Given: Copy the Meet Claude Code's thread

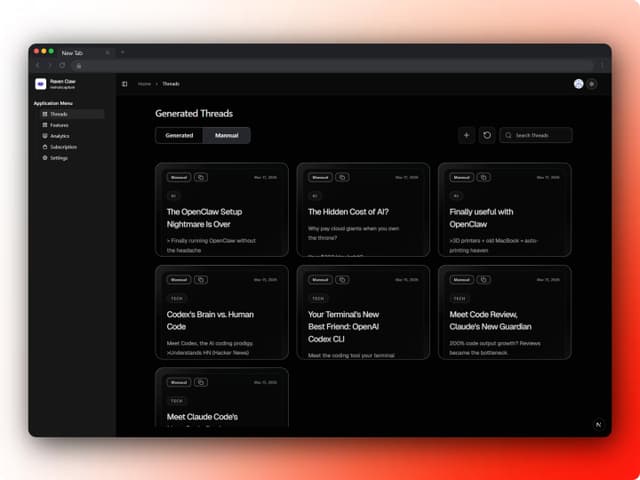Looking at the screenshot, I should 201,382.
